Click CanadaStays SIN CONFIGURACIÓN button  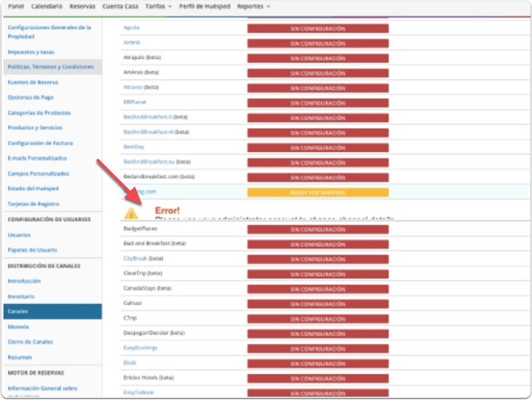(x=318, y=289)
